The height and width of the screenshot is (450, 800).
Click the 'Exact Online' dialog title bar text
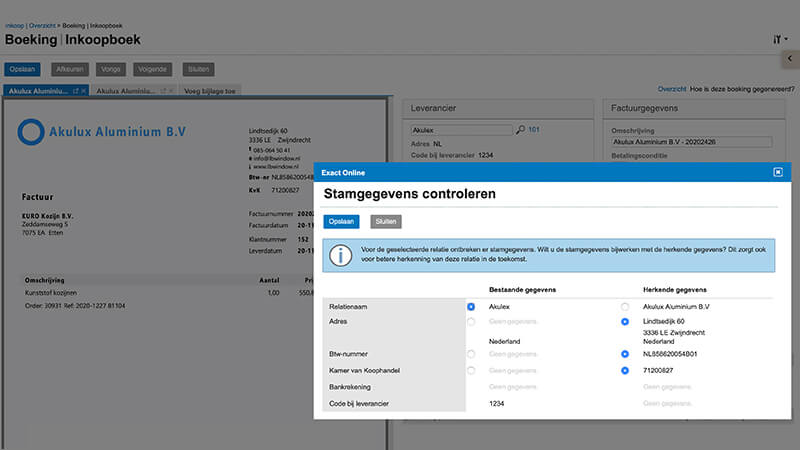(x=343, y=173)
